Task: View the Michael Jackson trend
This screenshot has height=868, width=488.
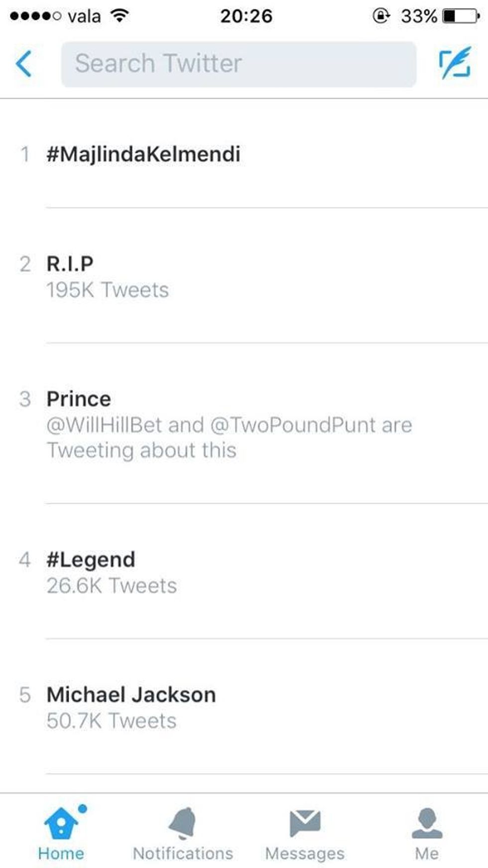Action: pyautogui.click(x=131, y=695)
